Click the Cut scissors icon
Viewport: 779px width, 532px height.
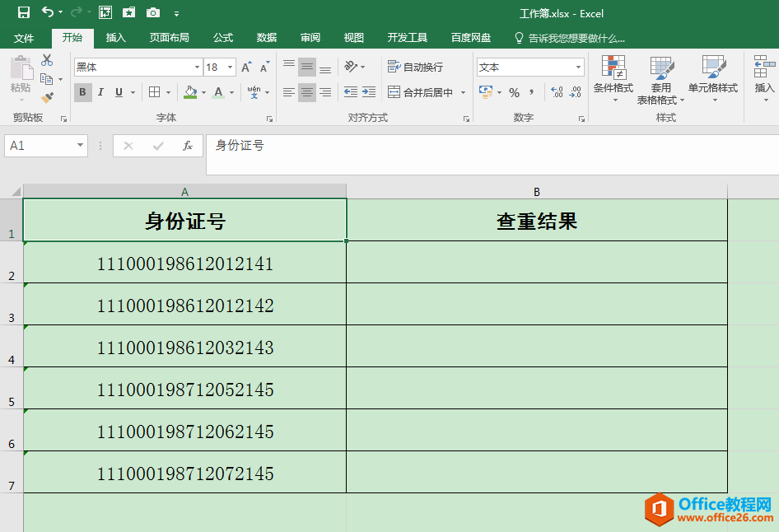point(47,60)
